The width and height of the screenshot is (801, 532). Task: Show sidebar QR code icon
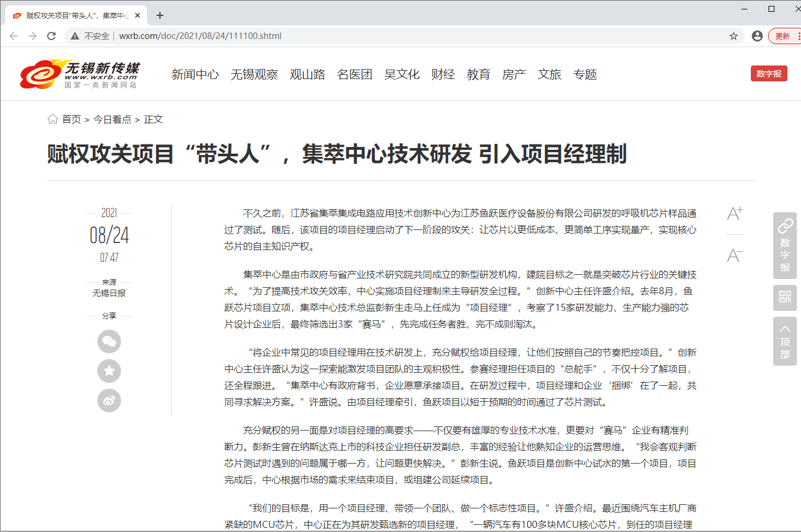pos(785,297)
